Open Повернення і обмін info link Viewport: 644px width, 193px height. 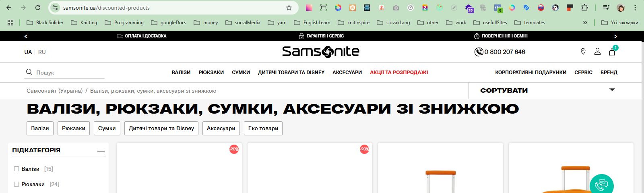point(501,36)
